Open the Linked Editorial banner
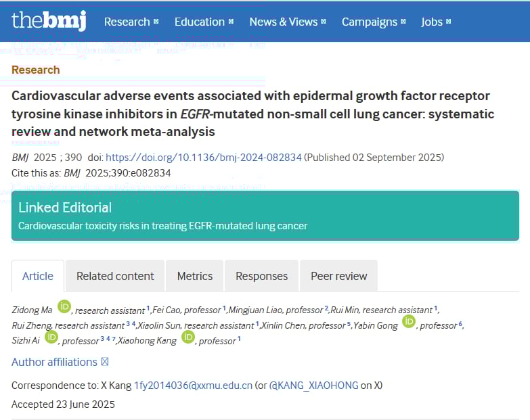Viewport: 530px width, 420px height. point(265,216)
